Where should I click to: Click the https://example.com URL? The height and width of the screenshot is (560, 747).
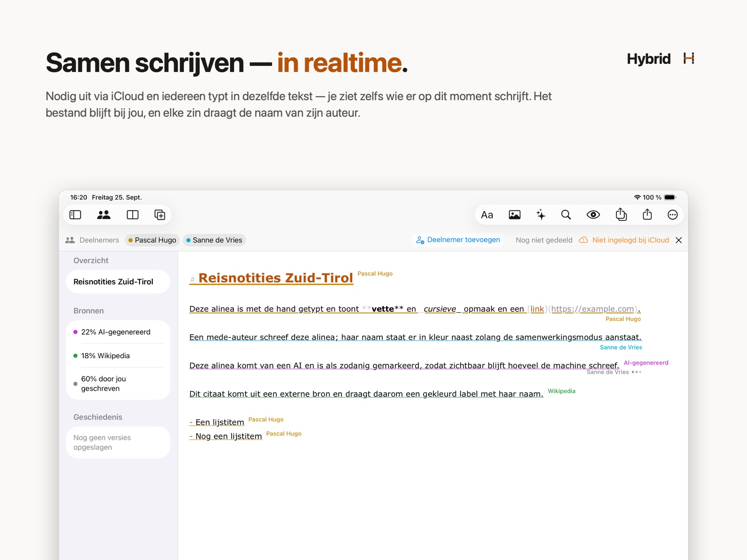click(592, 309)
